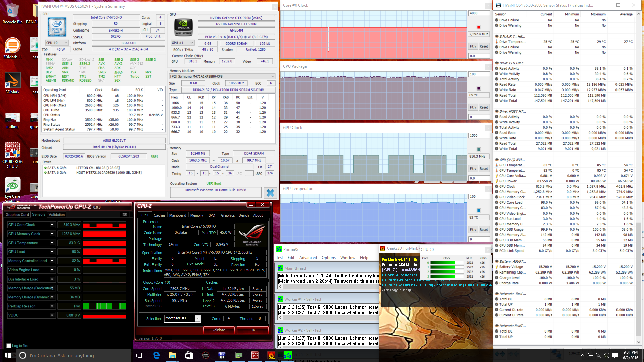Open Mainboard tab in CPU-Z
644x362 pixels.
point(178,215)
